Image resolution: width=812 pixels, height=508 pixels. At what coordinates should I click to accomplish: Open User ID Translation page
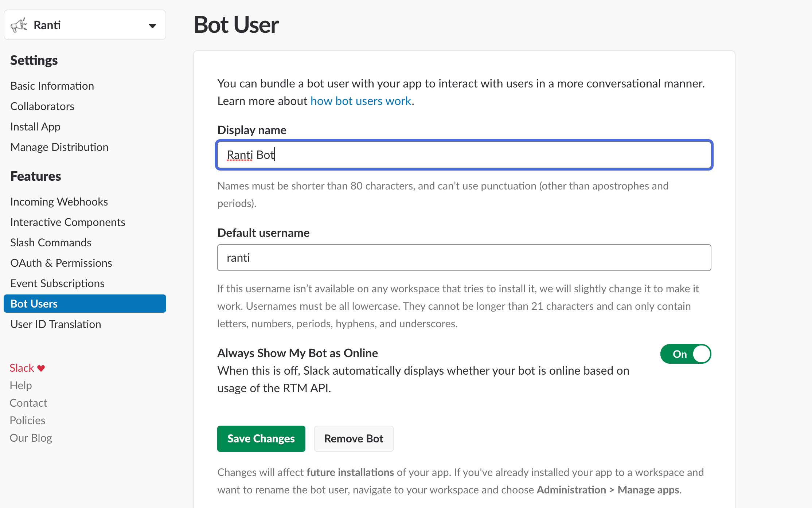coord(55,324)
